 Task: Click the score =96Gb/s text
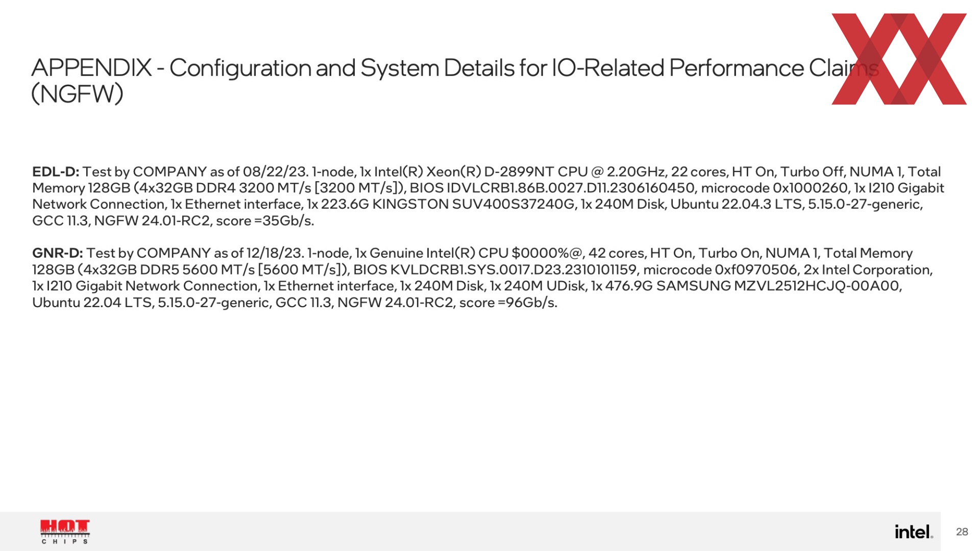point(508,303)
